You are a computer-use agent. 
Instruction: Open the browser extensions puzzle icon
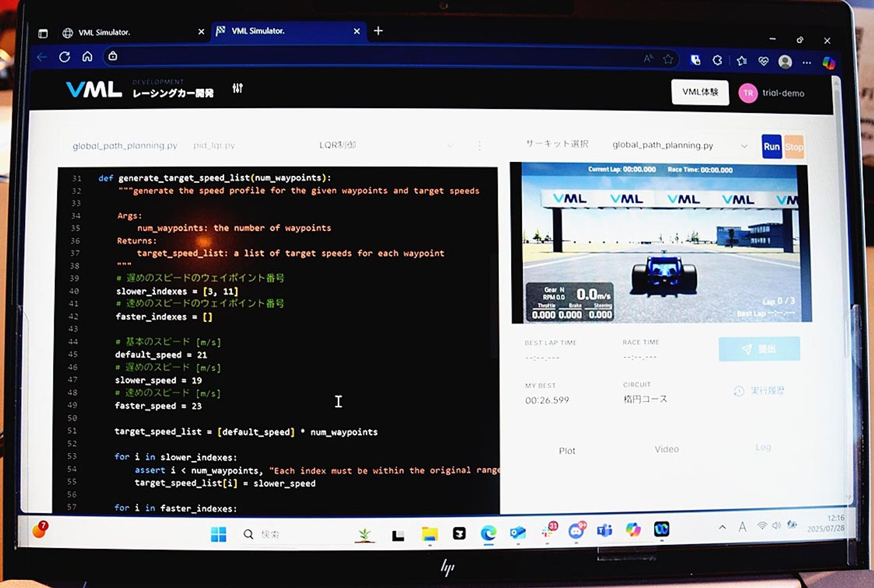(x=717, y=60)
